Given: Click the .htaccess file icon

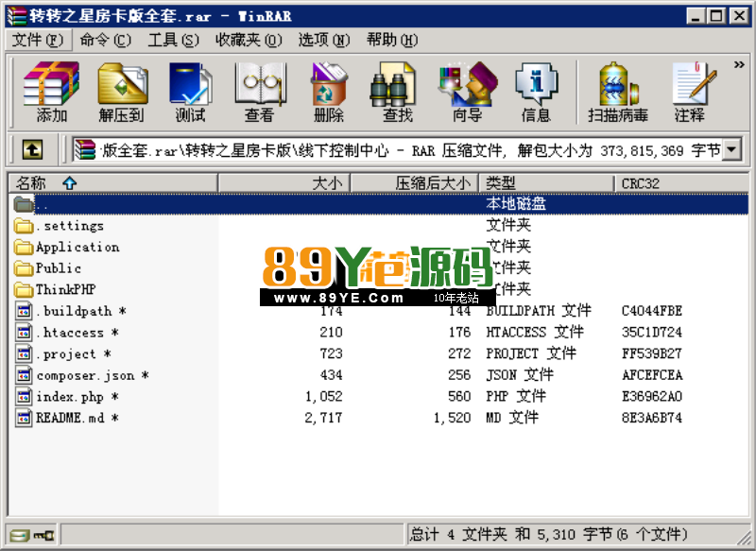Looking at the screenshot, I should 24,332.
